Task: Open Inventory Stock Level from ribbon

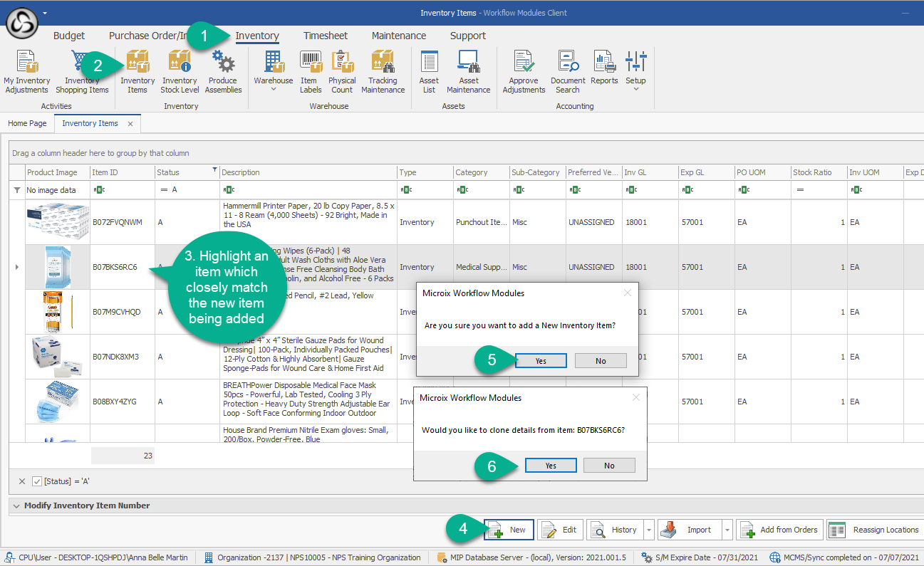Action: (x=180, y=73)
